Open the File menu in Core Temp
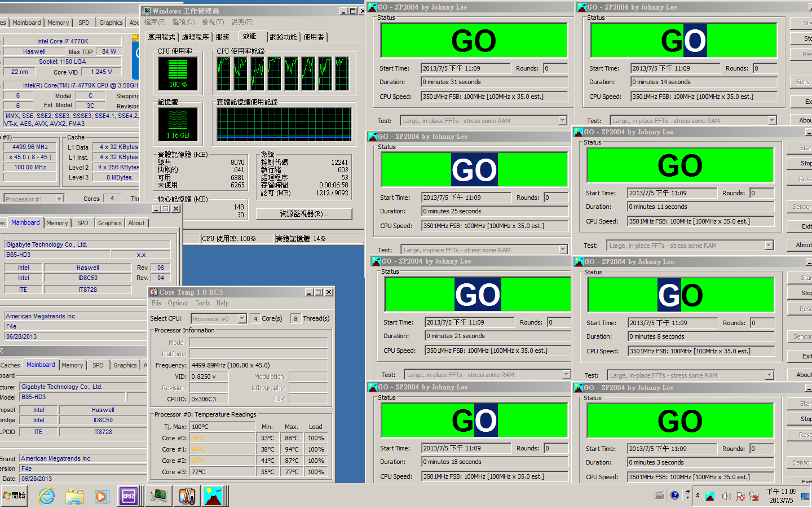The height and width of the screenshot is (508, 812). coord(156,303)
